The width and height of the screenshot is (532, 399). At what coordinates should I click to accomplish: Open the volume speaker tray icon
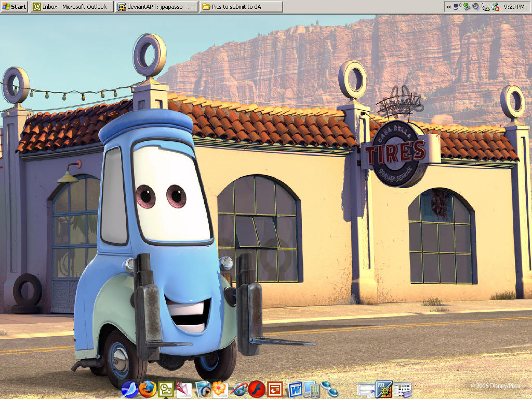(x=476, y=6)
